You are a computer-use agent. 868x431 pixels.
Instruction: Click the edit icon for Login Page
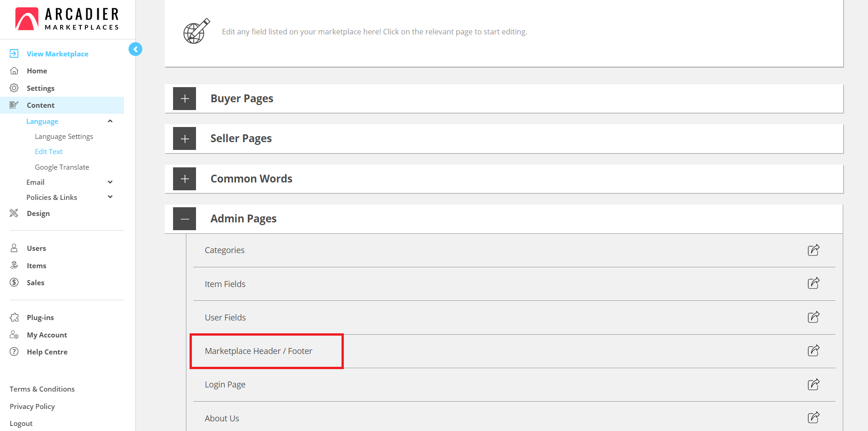pos(813,384)
